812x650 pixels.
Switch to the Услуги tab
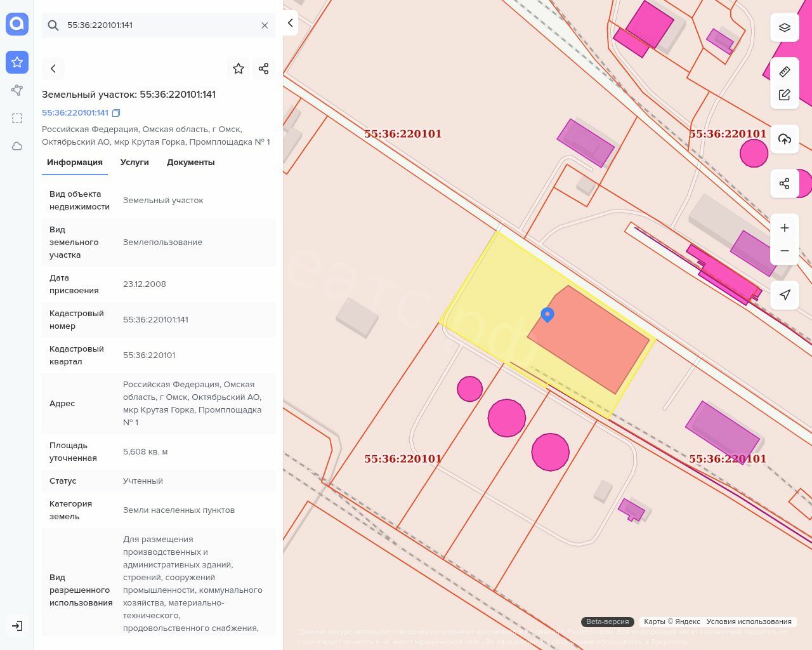134,162
